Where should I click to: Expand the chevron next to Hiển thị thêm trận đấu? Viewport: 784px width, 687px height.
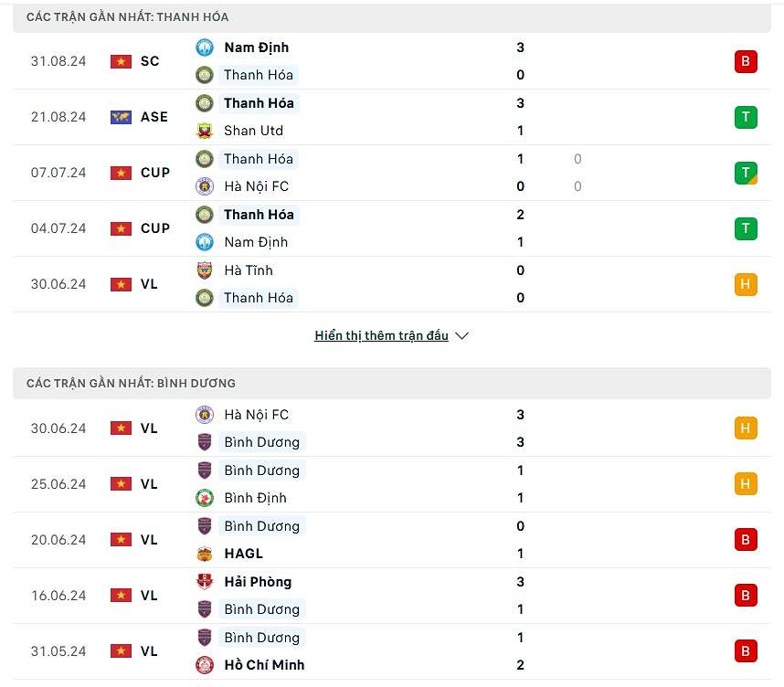(x=462, y=336)
